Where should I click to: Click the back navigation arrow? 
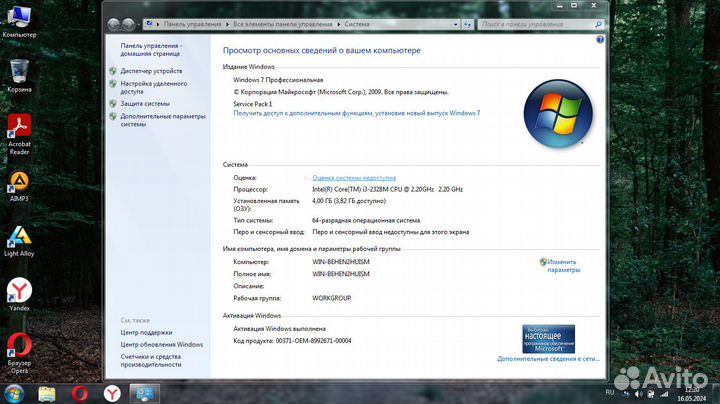pyautogui.click(x=113, y=24)
